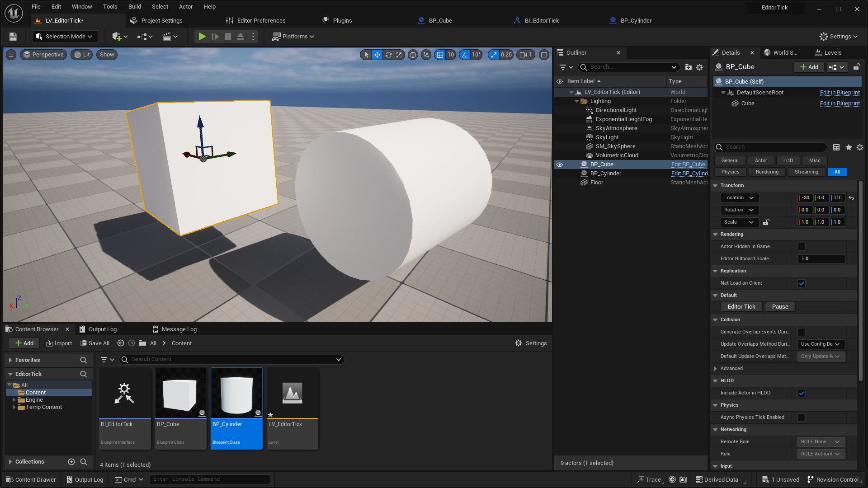Open the Build menu
The image size is (868, 488).
point(134,7)
